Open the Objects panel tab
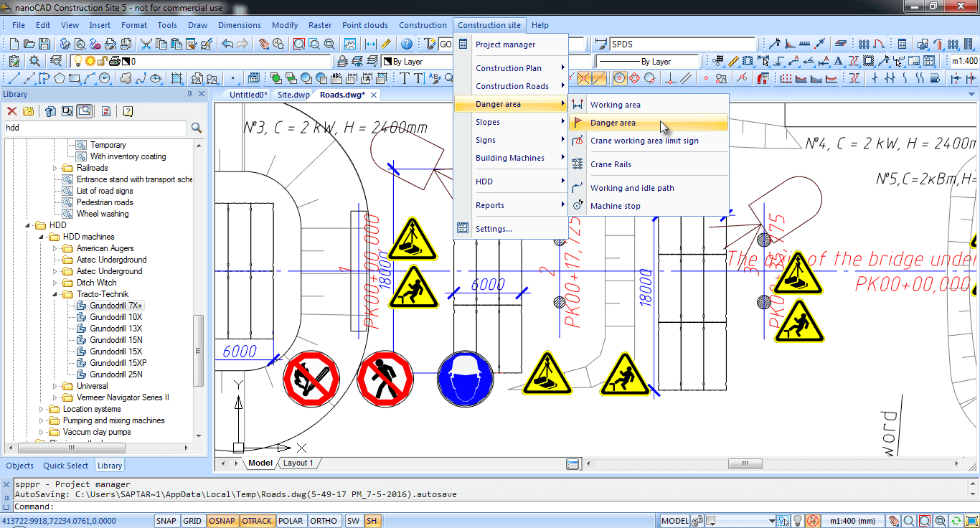The width and height of the screenshot is (980, 528). click(20, 466)
